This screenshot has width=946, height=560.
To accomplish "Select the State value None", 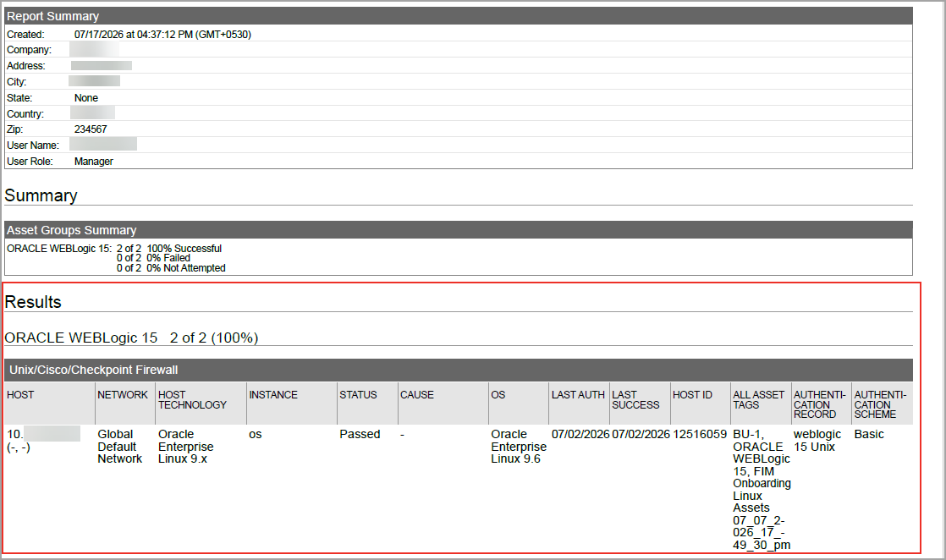I will click(86, 98).
